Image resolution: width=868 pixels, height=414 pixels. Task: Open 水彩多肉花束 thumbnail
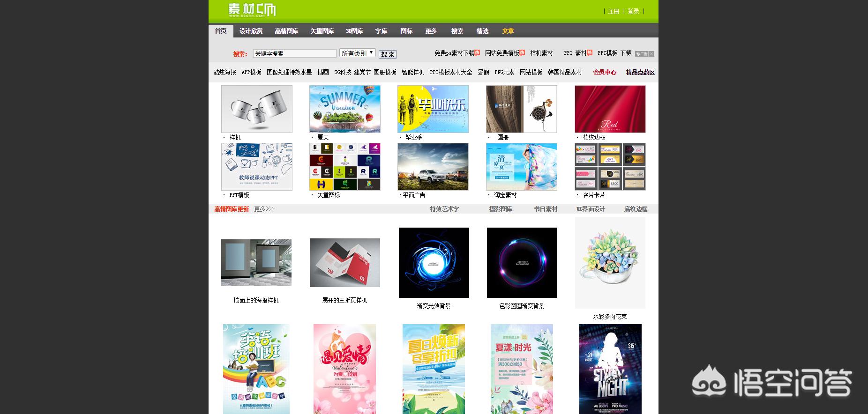(x=610, y=263)
